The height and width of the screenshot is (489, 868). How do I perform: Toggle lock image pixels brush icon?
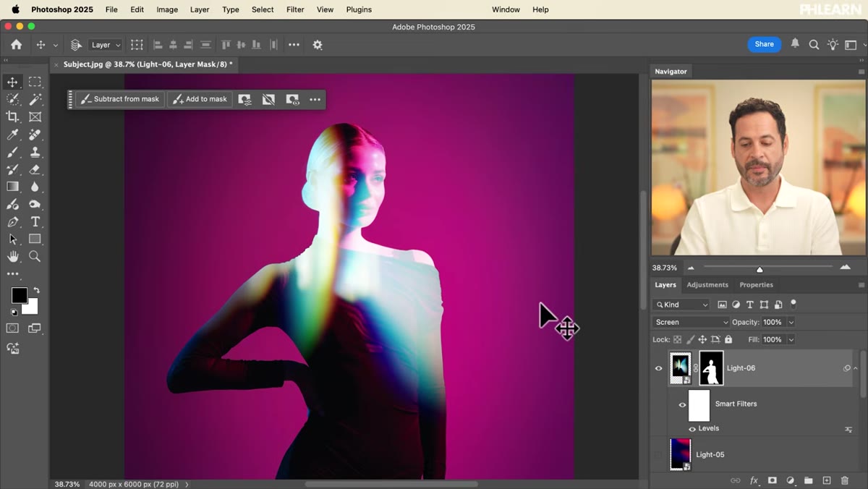click(x=690, y=339)
